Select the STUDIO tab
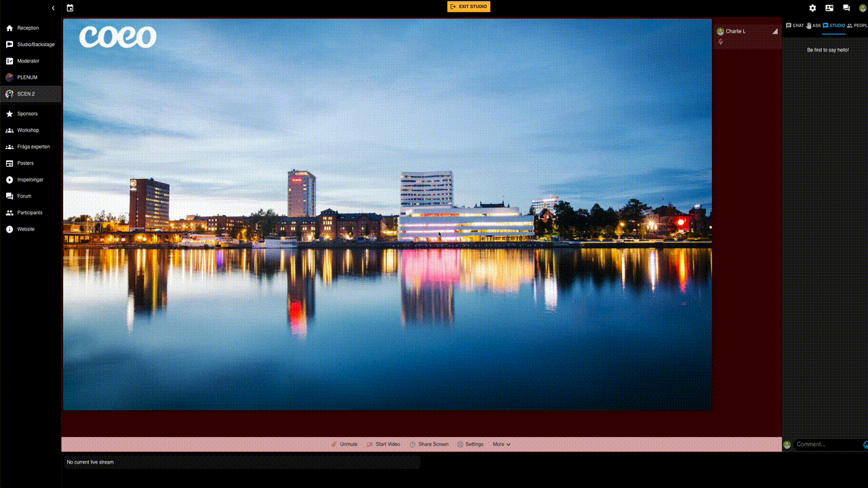This screenshot has height=488, width=868. click(834, 26)
